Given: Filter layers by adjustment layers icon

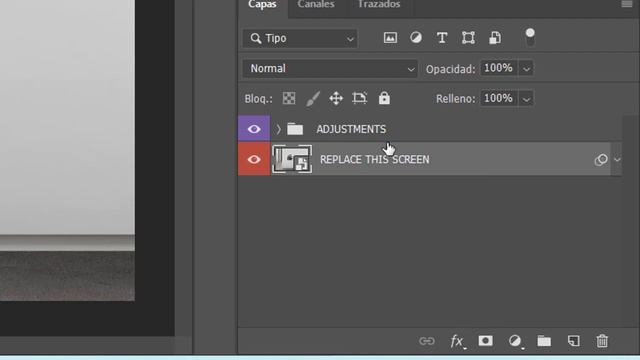Looking at the screenshot, I should [416, 38].
